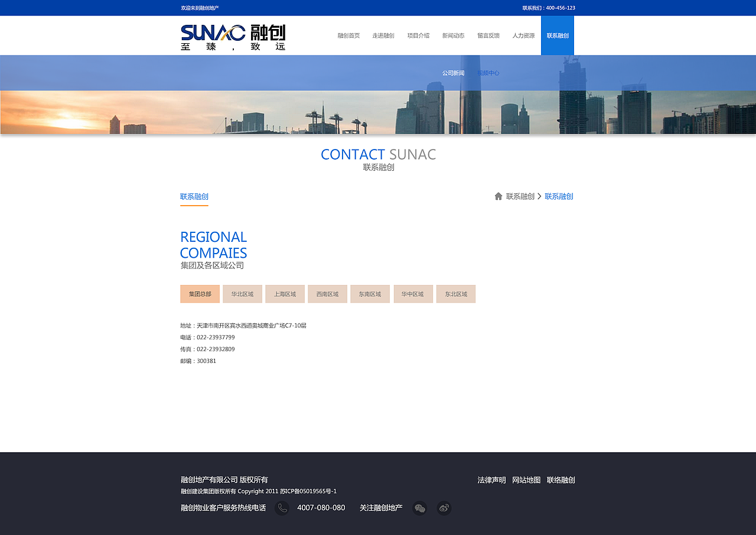Screen dimensions: 756x535
Task: Click the SUNAC logo
Action: point(233,37)
